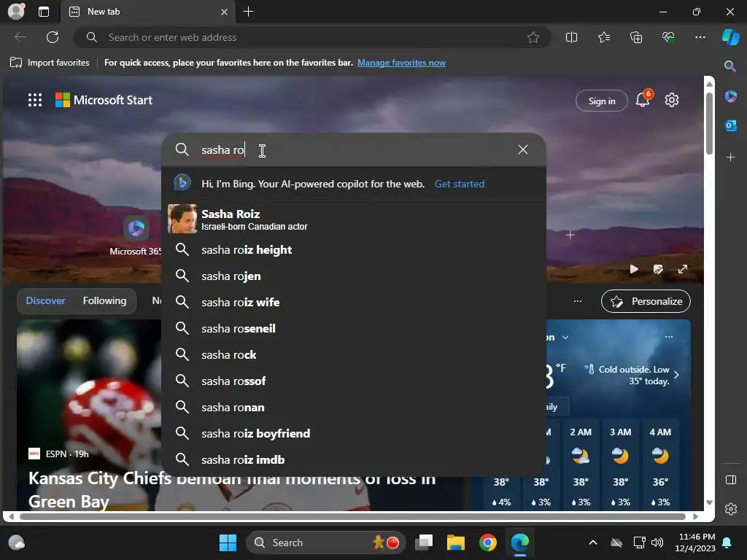This screenshot has width=747, height=560.
Task: Open notifications bell with 6 alerts
Action: pos(643,99)
